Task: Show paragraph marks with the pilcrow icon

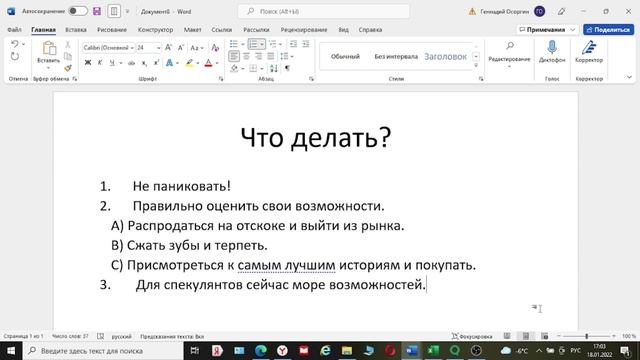Action: pyautogui.click(x=287, y=68)
